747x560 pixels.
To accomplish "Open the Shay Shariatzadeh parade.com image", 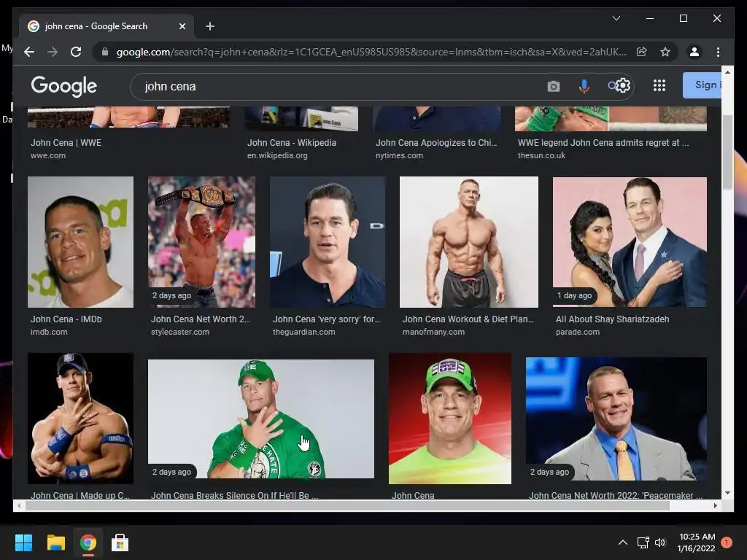I will point(630,242).
